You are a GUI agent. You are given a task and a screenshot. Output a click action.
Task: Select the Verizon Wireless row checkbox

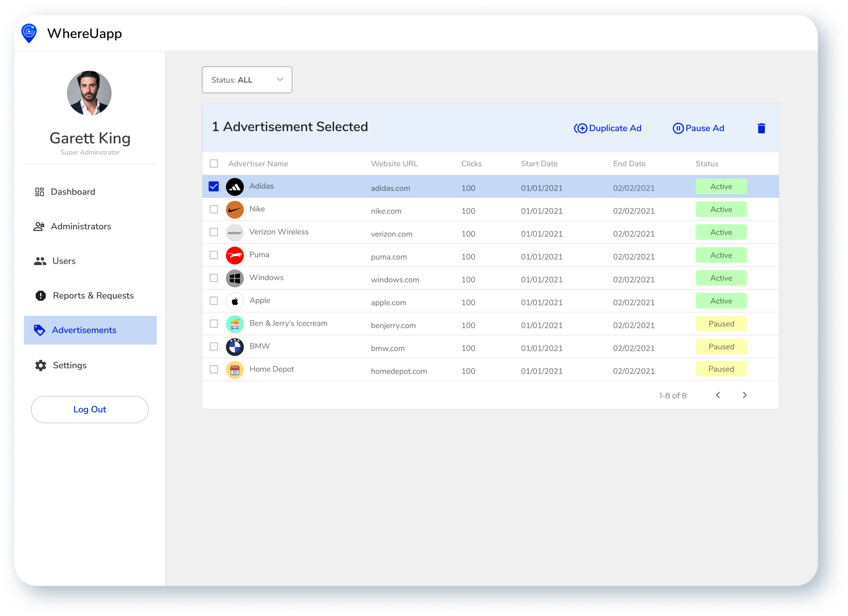(214, 232)
